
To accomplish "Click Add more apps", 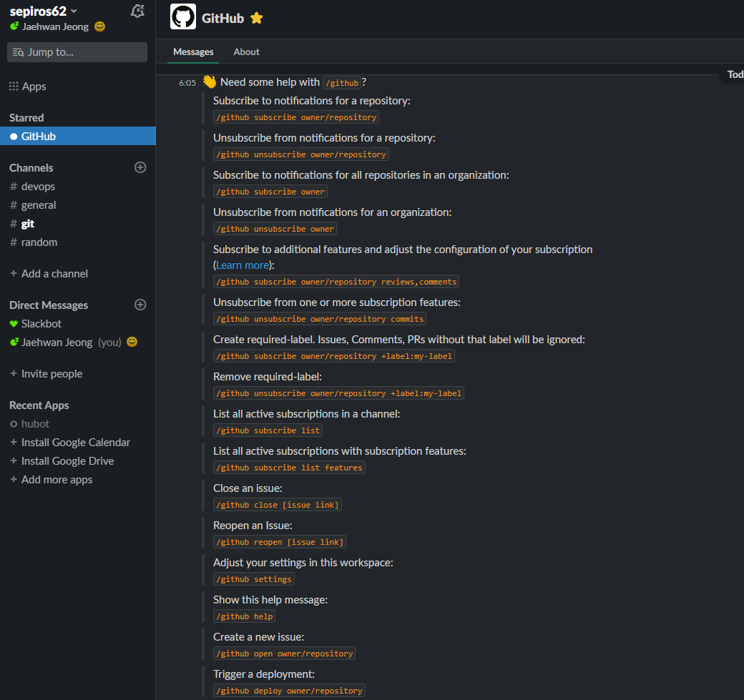I will 52,480.
